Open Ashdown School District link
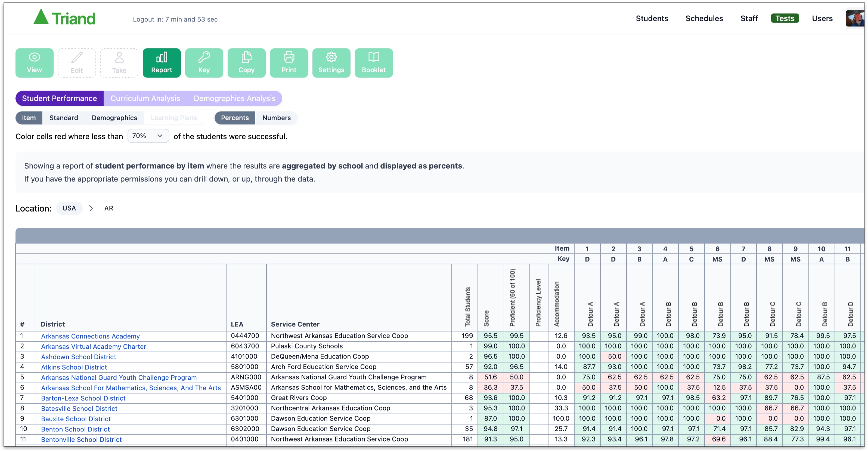 [x=79, y=357]
